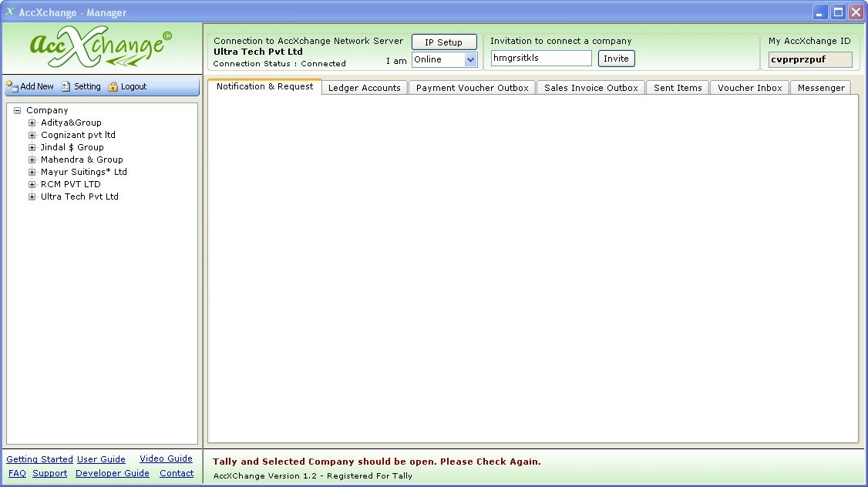This screenshot has height=487, width=868.
Task: Open the FAQ link
Action: point(17,473)
